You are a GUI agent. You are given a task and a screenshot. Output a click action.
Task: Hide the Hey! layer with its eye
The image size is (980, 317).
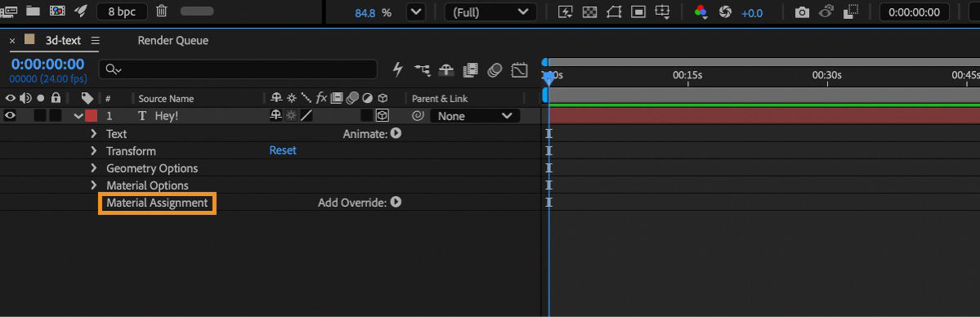tap(11, 116)
